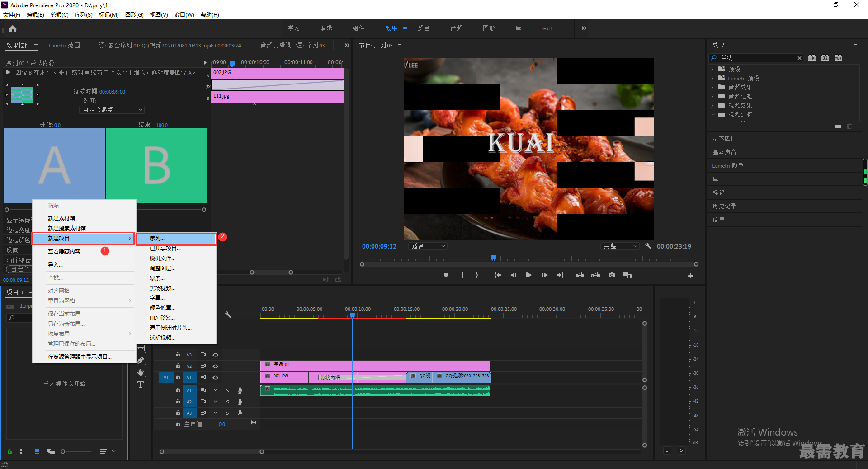Click the Lift button
The image size is (868, 469).
[x=580, y=275]
